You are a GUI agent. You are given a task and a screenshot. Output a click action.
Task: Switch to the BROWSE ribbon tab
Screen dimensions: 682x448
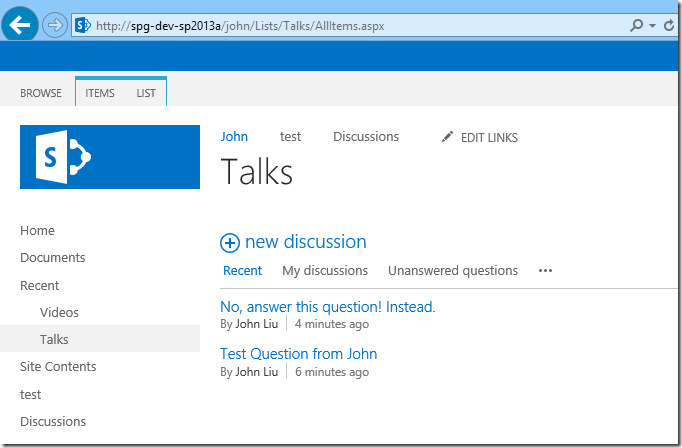(x=41, y=93)
